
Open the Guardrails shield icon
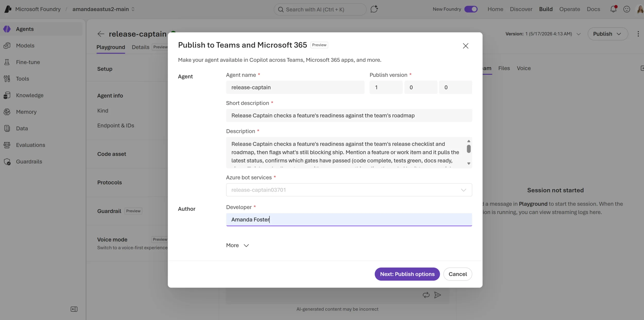pyautogui.click(x=7, y=162)
